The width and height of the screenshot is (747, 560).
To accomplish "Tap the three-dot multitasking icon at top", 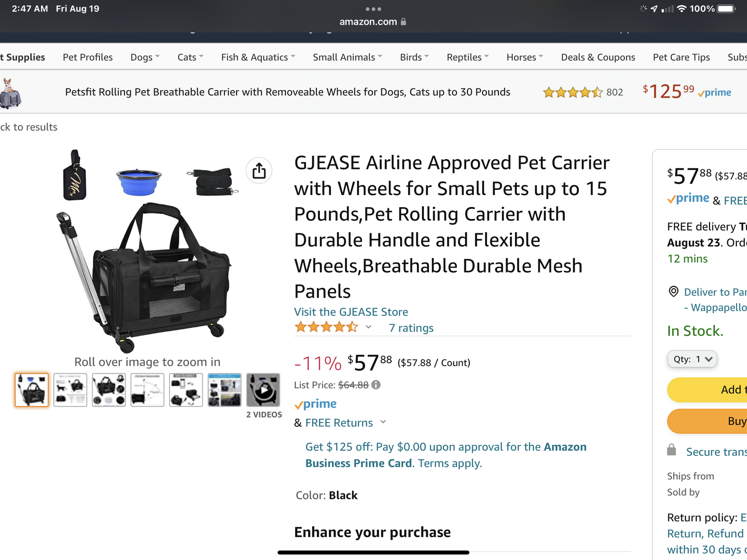I will click(x=373, y=9).
